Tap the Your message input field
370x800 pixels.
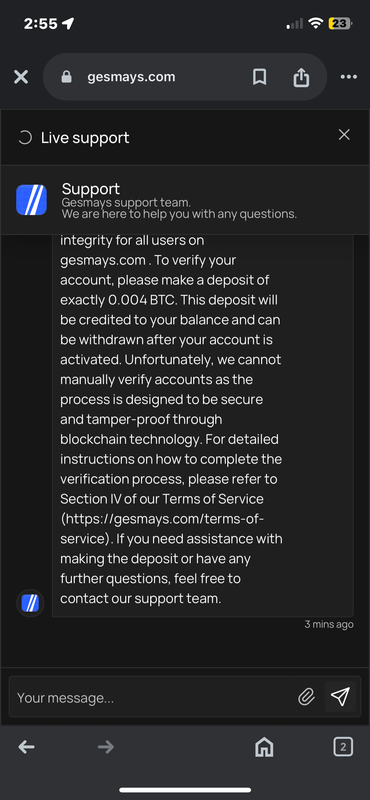[153, 697]
